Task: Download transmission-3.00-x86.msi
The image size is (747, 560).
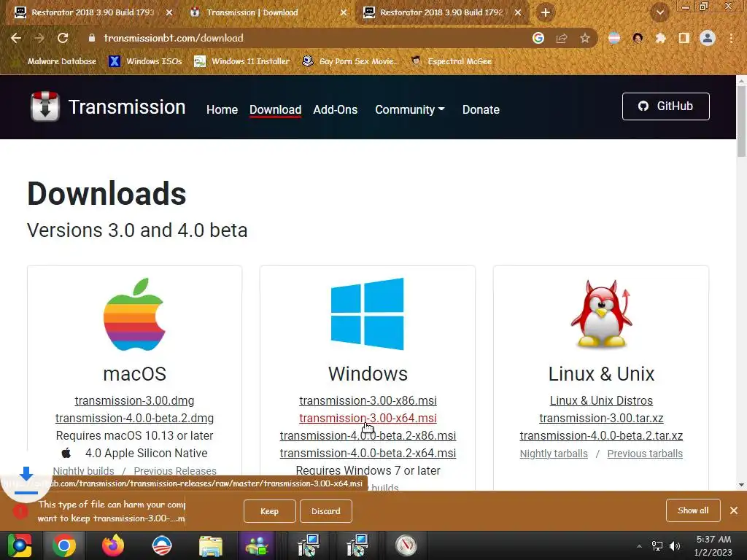Action: (368, 400)
